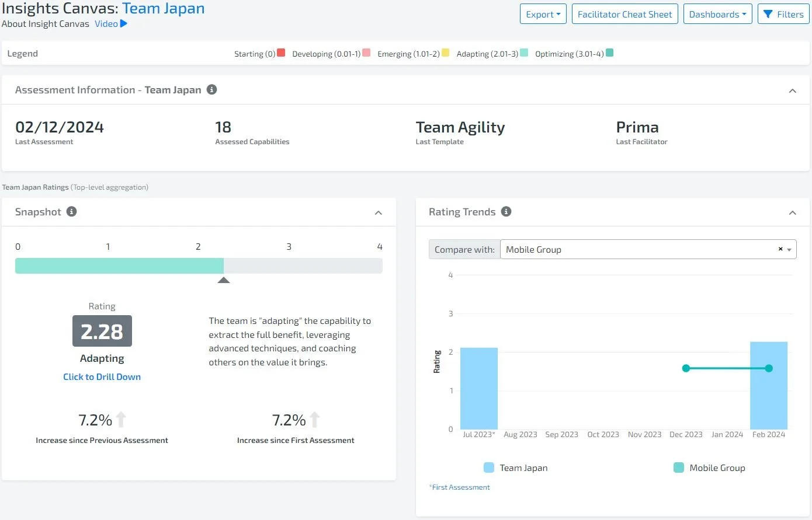Click the green arrow beside Increase since Previous Assessment
The height and width of the screenshot is (520, 812).
[x=121, y=418]
